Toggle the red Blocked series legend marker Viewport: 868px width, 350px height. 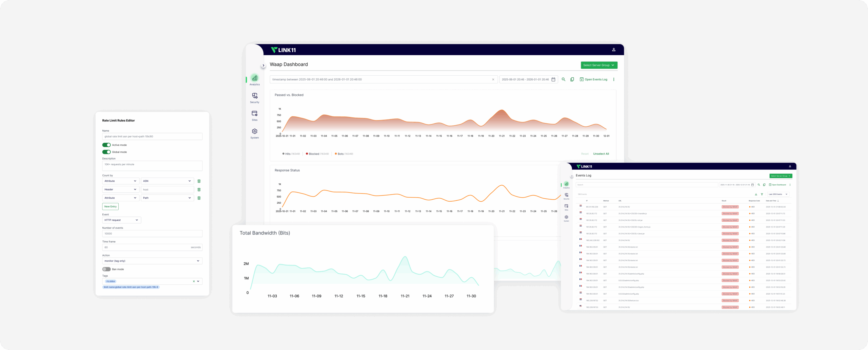coord(307,154)
